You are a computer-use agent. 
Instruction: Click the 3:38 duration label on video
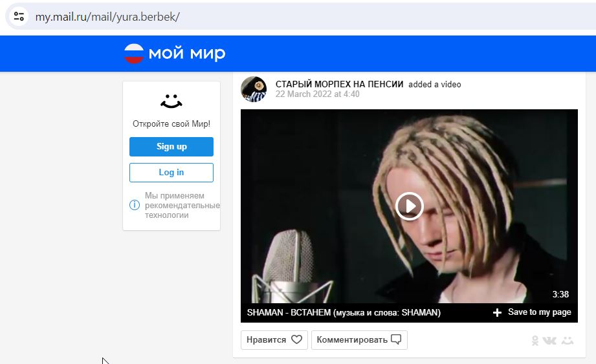click(560, 294)
